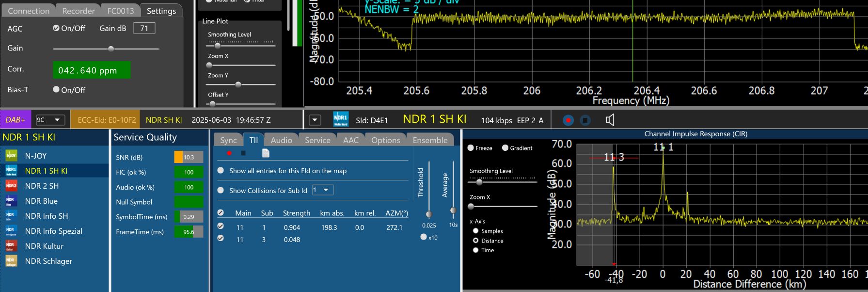Screen dimensions: 868x292
Task: Click the audio stop recording square button
Action: pos(585,120)
